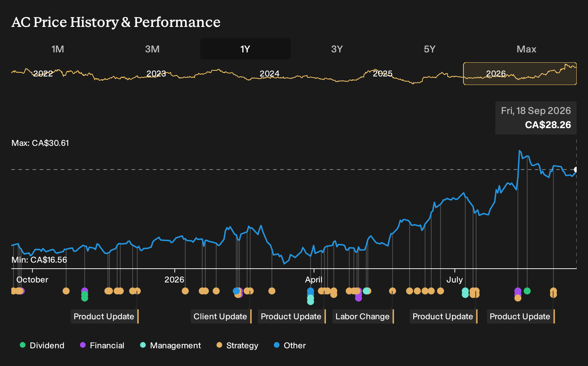Open Product Update label left of Client Update
This screenshot has width=588, height=366.
pyautogui.click(x=105, y=316)
